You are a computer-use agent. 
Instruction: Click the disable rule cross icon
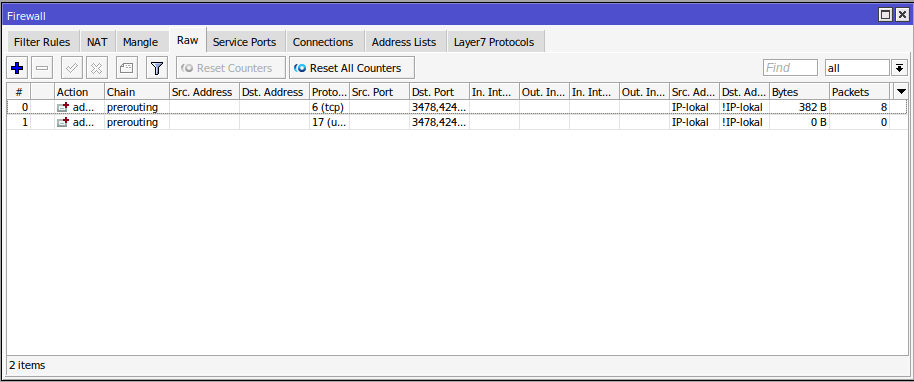pyautogui.click(x=97, y=68)
